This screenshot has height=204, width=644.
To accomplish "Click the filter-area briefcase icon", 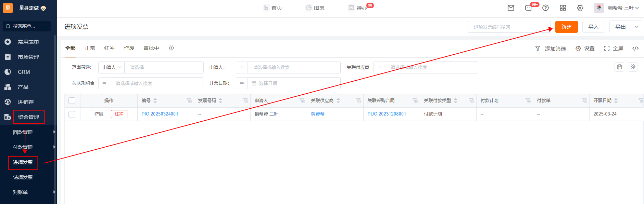I will click(x=619, y=67).
